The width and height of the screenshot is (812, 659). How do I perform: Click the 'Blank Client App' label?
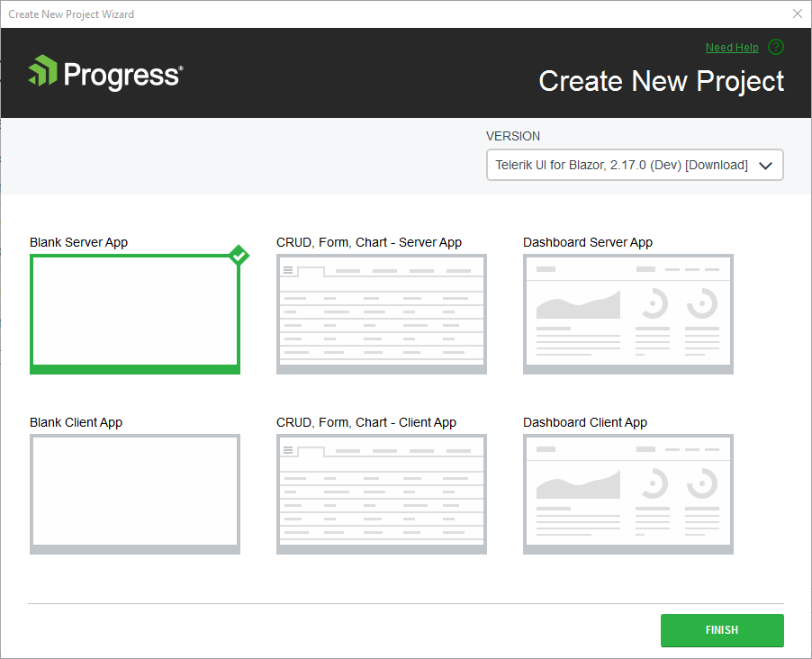tap(77, 423)
